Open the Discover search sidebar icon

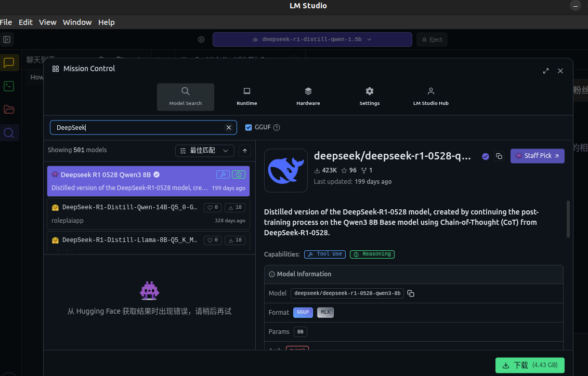click(9, 132)
